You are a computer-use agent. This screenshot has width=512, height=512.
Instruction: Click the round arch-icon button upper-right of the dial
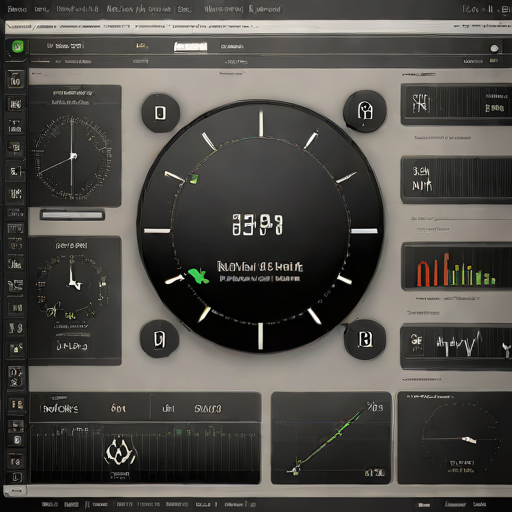(365, 111)
